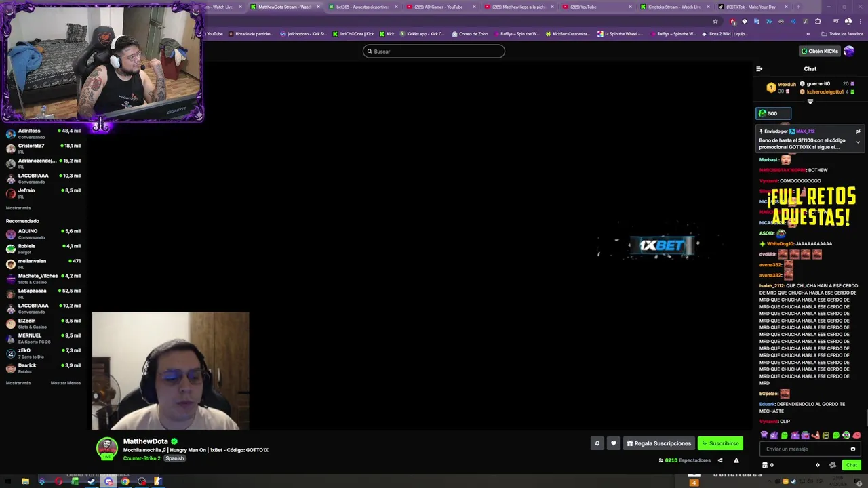Send the message with Chat button
868x488 pixels.
point(852,465)
